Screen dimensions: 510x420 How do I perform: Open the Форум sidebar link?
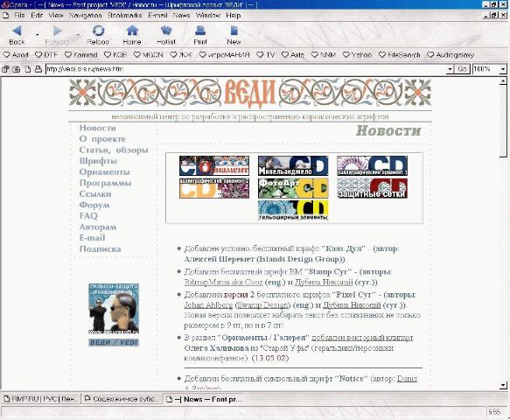(94, 205)
